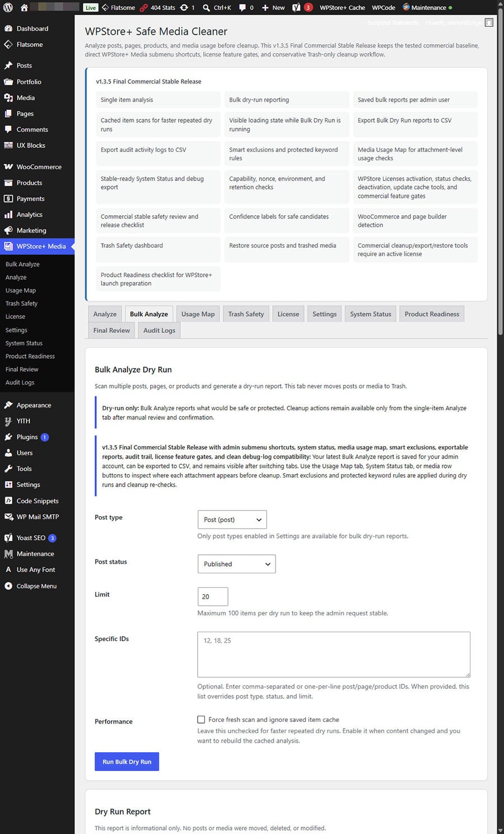The image size is (504, 834).
Task: Focus the Specific IDs textarea
Action: [334, 655]
